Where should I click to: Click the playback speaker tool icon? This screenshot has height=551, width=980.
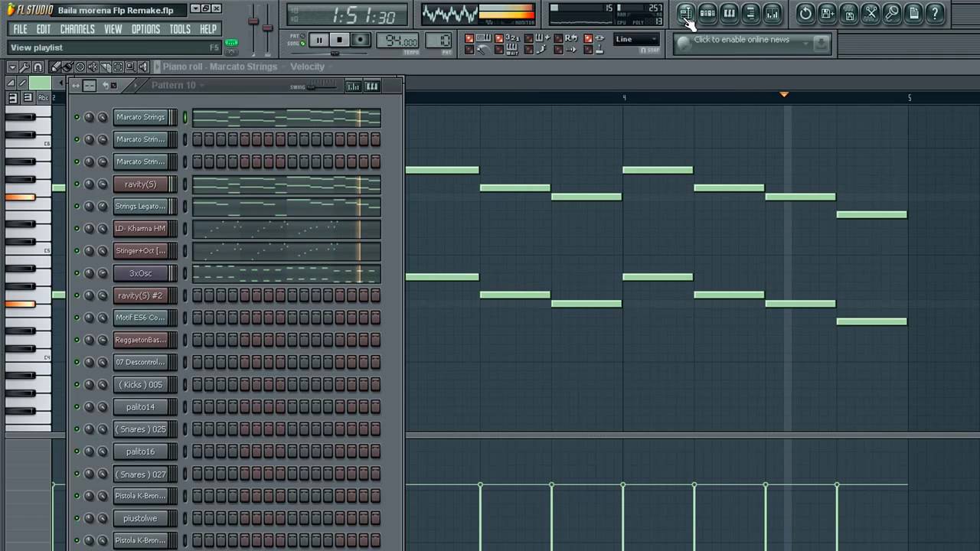[x=142, y=67]
